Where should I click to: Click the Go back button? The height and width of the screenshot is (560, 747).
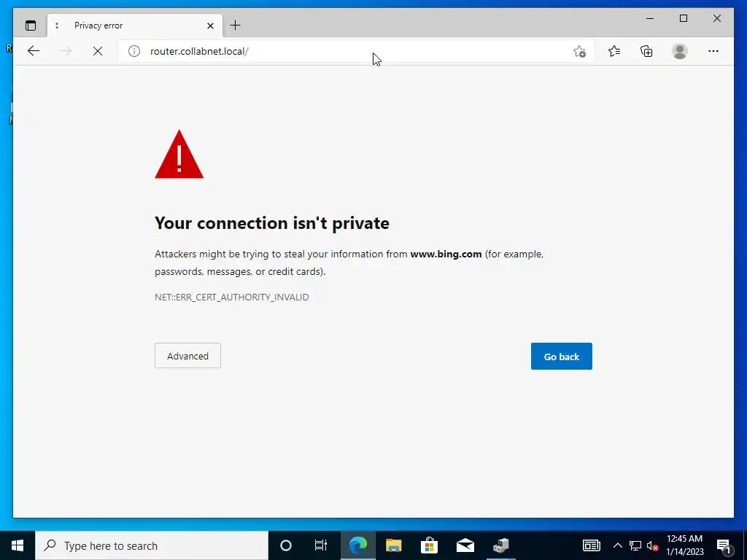[562, 356]
